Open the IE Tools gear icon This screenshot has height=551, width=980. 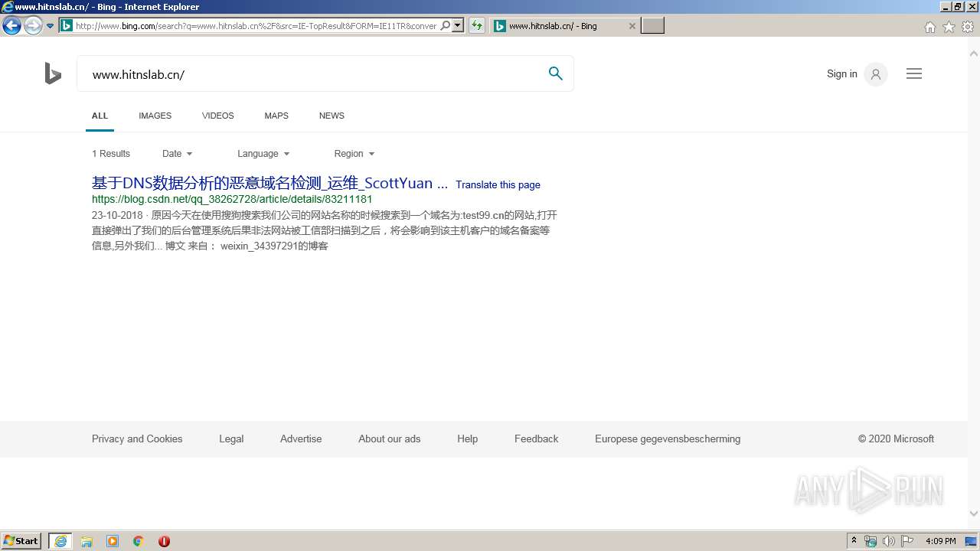[968, 27]
